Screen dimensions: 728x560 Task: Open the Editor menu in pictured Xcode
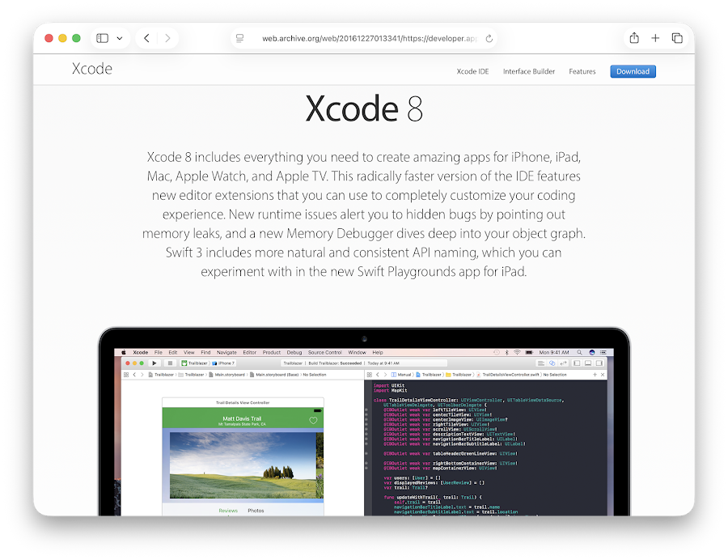click(x=250, y=353)
